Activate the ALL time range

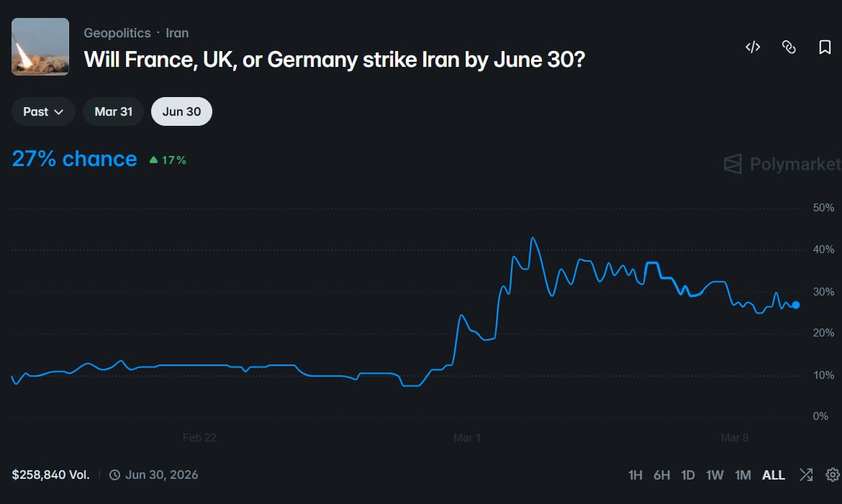(x=773, y=475)
